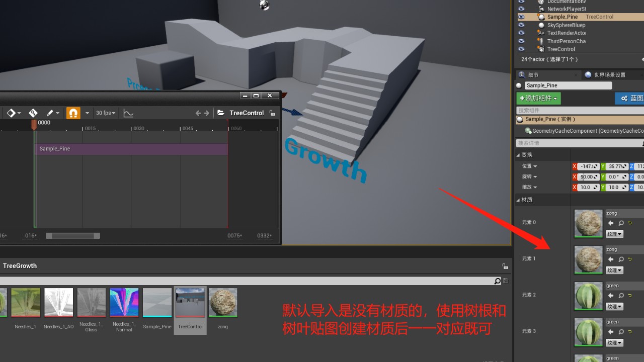Toggle visibility of NetworkPlayerStart actor
This screenshot has width=644, height=362.
point(521,9)
